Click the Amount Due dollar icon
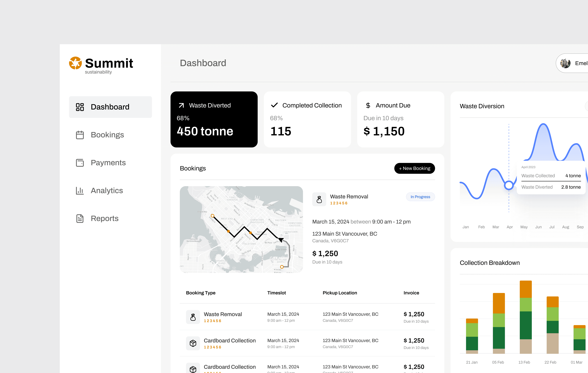Viewport: 588px width, 373px height. click(368, 105)
